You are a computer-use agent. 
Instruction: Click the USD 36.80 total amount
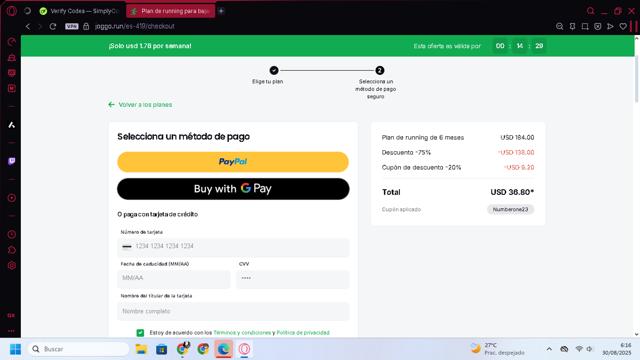(512, 192)
